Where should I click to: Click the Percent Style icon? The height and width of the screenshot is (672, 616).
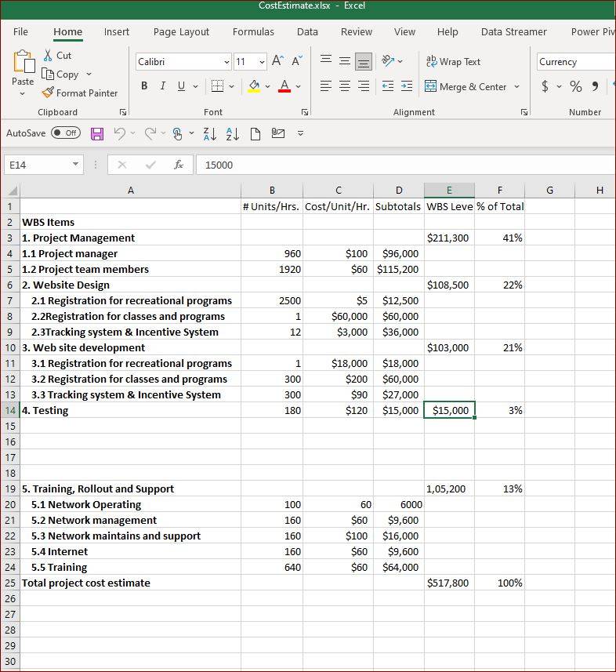(x=576, y=86)
